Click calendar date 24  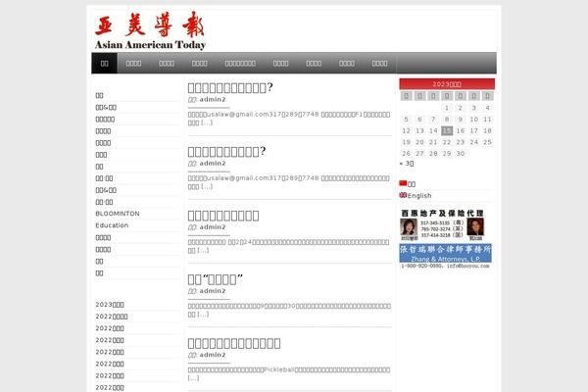[473, 142]
